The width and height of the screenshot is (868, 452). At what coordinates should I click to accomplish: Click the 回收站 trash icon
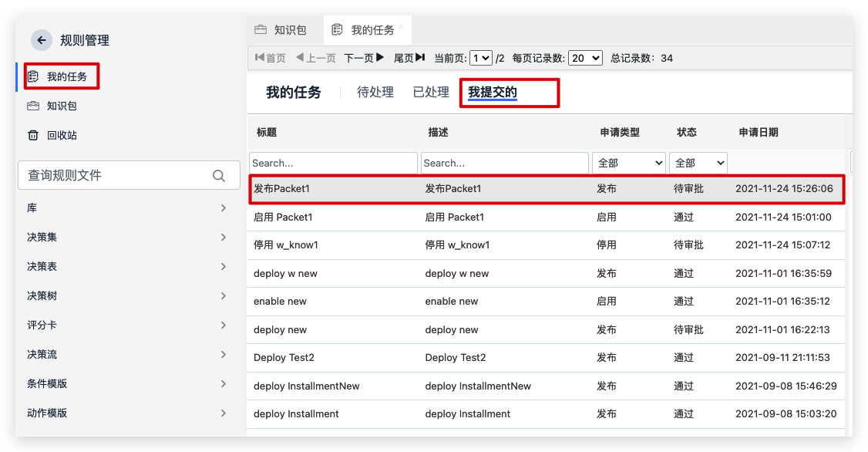[x=33, y=135]
